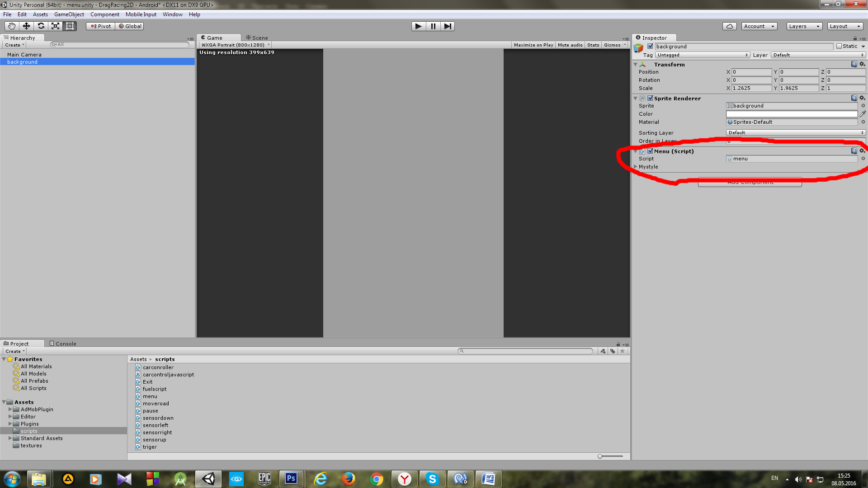Toggle the Static checkbox
868x488 pixels.
[x=839, y=46]
